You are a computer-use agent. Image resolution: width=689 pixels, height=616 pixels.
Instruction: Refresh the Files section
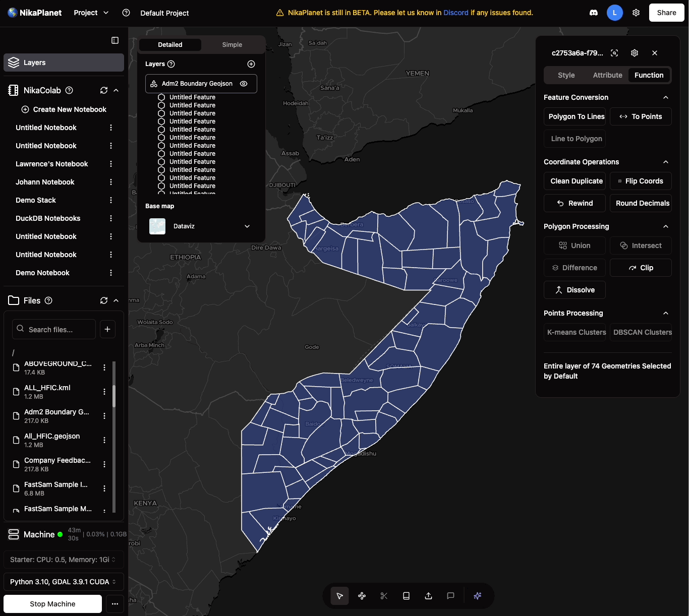pyautogui.click(x=104, y=300)
